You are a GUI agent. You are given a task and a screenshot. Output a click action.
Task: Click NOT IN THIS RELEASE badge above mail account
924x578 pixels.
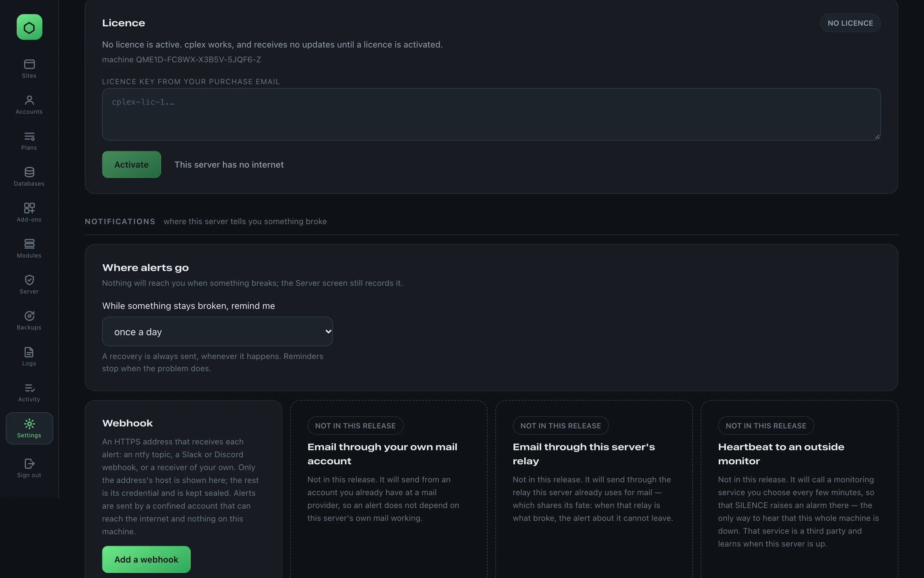(x=355, y=425)
